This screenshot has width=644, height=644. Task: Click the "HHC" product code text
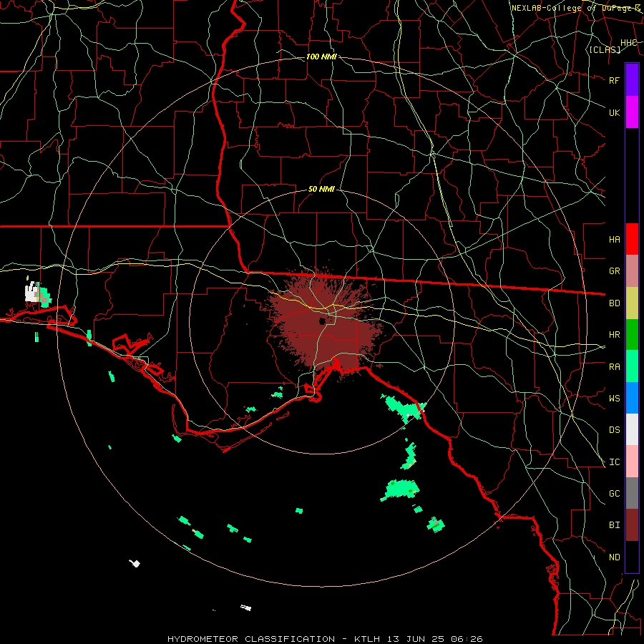click(x=628, y=43)
